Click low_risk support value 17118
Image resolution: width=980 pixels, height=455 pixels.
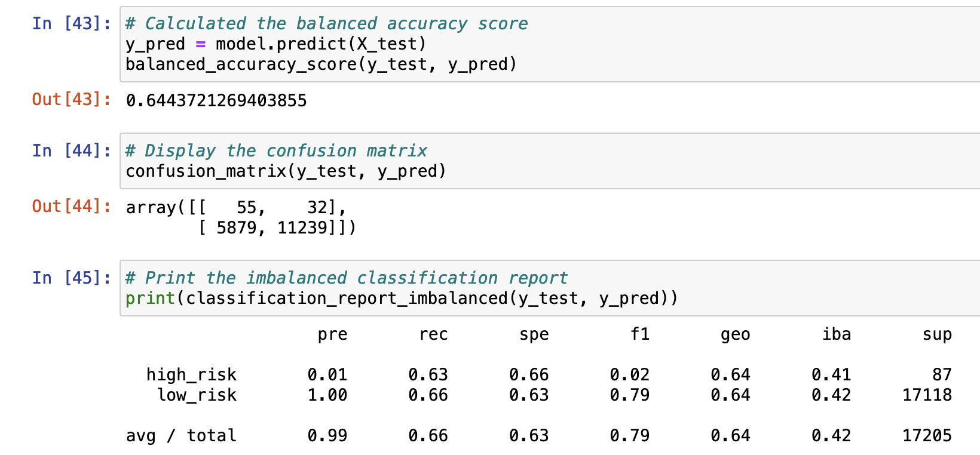[x=927, y=395]
